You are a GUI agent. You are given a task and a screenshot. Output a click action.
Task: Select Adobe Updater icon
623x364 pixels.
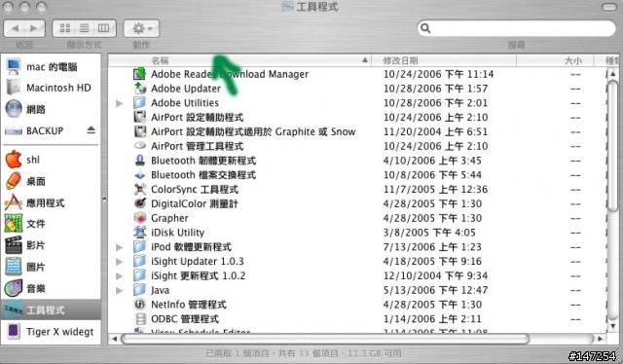[x=139, y=89]
